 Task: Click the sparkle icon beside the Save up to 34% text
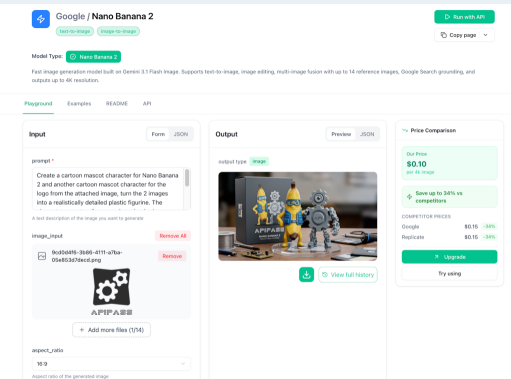(409, 197)
